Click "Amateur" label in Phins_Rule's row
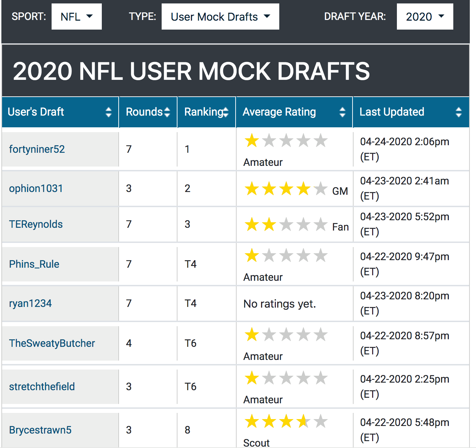The image size is (476, 448). [263, 277]
